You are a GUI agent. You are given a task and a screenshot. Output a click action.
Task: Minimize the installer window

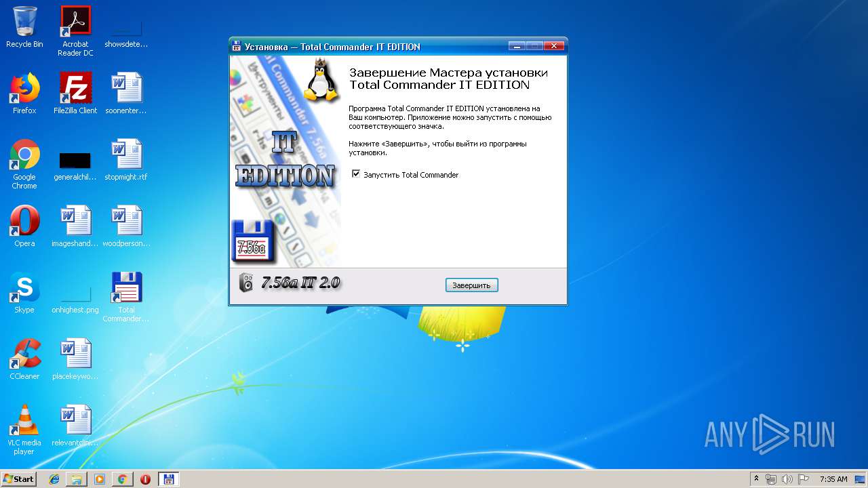tap(517, 46)
